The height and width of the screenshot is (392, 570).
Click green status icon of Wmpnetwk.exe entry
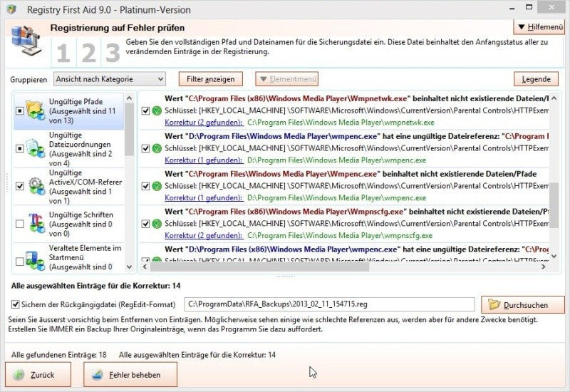coord(157,110)
